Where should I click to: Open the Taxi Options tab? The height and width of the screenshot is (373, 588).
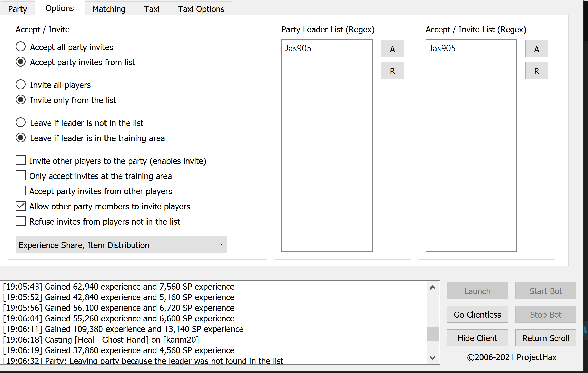(201, 9)
